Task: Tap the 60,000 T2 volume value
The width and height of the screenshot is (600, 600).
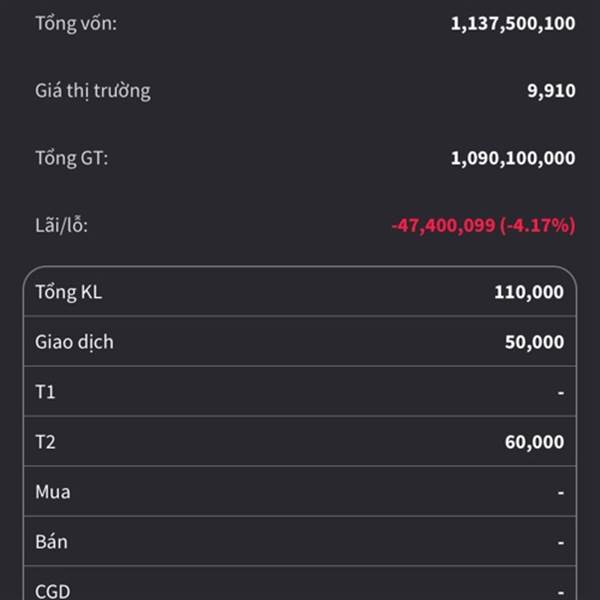Action: coord(534,442)
